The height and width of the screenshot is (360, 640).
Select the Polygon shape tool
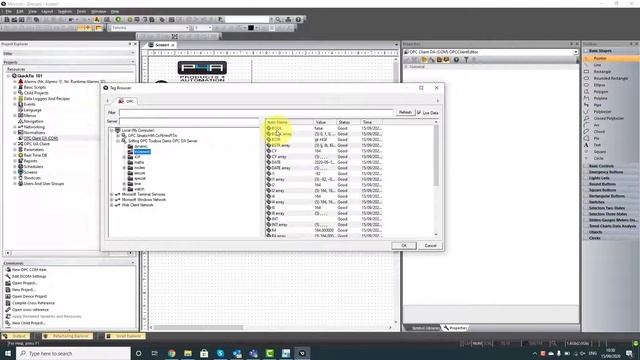600,92
